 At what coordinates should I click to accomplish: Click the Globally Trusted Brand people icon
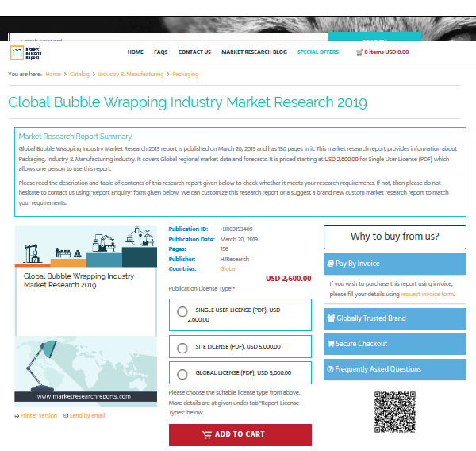pos(331,318)
